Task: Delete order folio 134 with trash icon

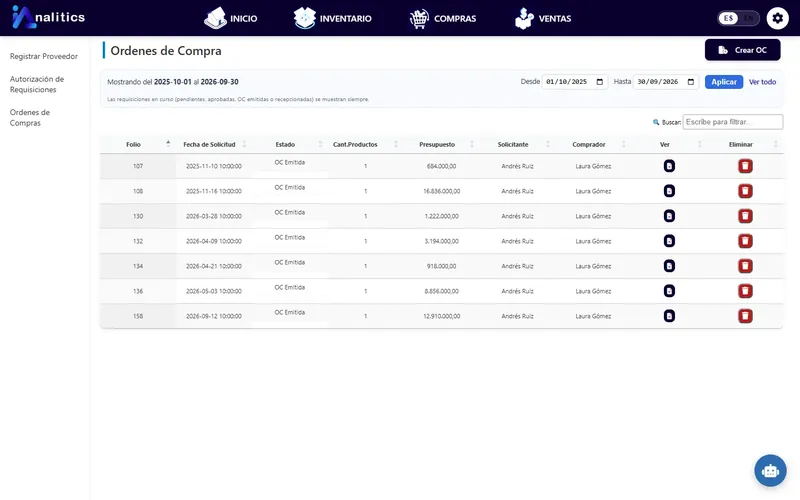Action: (745, 266)
